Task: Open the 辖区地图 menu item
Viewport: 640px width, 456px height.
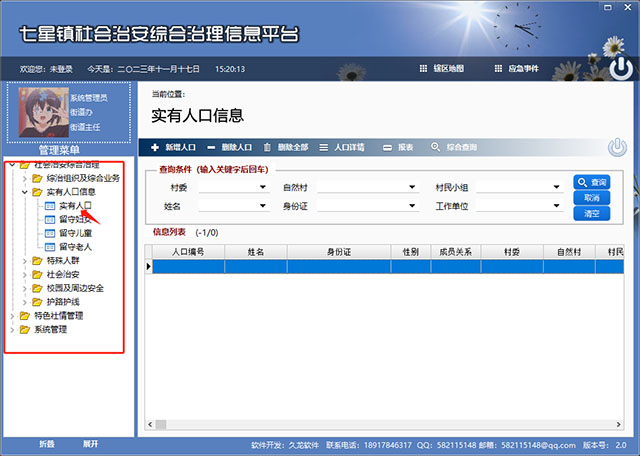Action: point(449,69)
